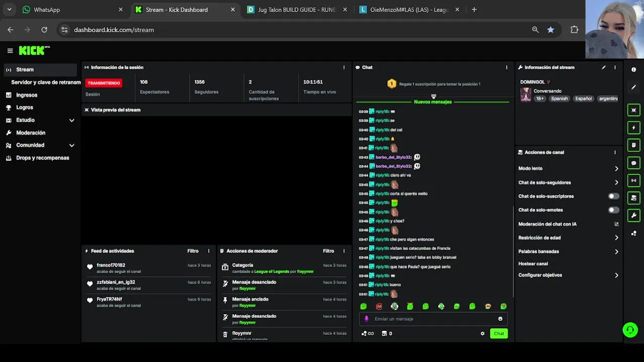This screenshot has width=644, height=362.
Task: Open Modo lento options chevron
Action: tap(616, 168)
